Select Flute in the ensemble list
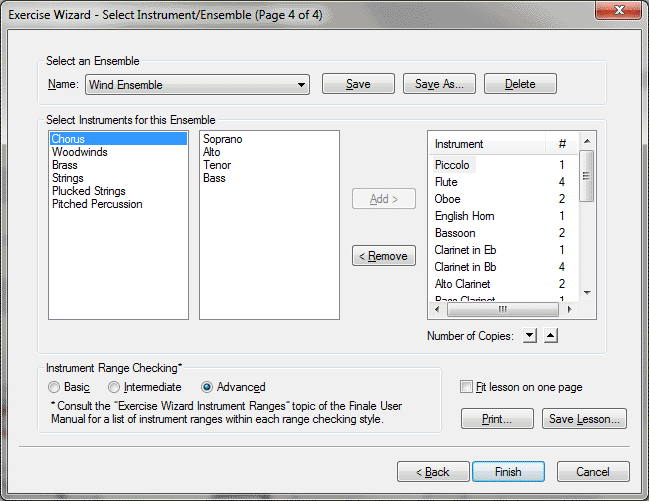This screenshot has width=649, height=501. [504, 182]
